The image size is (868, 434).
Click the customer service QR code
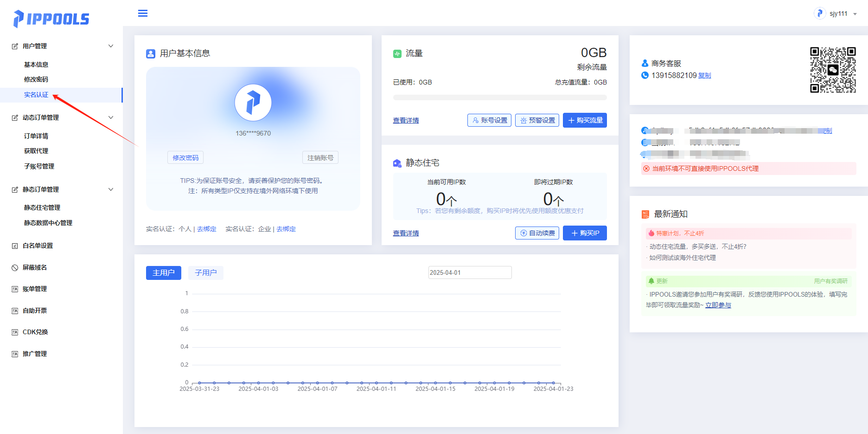[833, 70]
